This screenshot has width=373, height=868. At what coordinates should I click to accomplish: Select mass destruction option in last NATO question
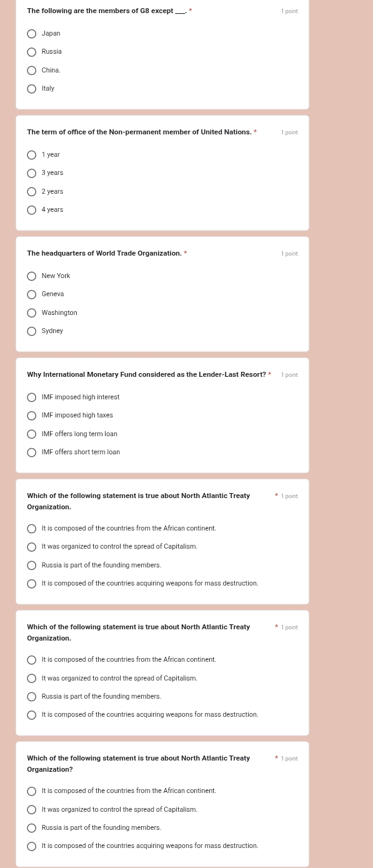(32, 846)
